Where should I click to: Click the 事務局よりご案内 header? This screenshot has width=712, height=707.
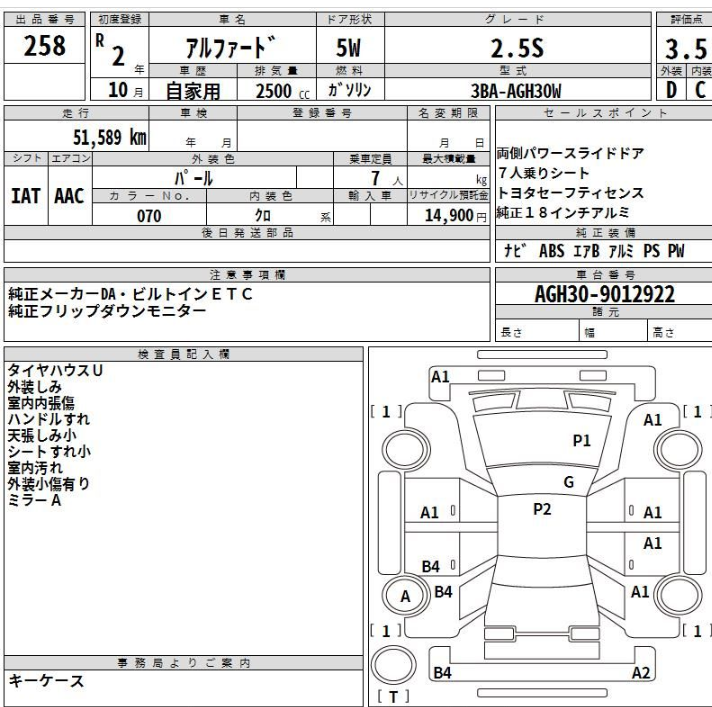tap(184, 663)
